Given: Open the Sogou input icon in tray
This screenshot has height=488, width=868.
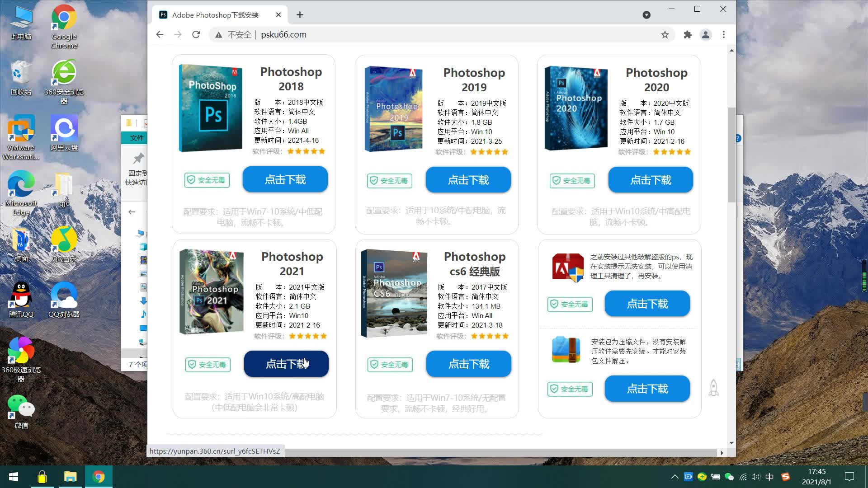Looking at the screenshot, I should [x=786, y=477].
